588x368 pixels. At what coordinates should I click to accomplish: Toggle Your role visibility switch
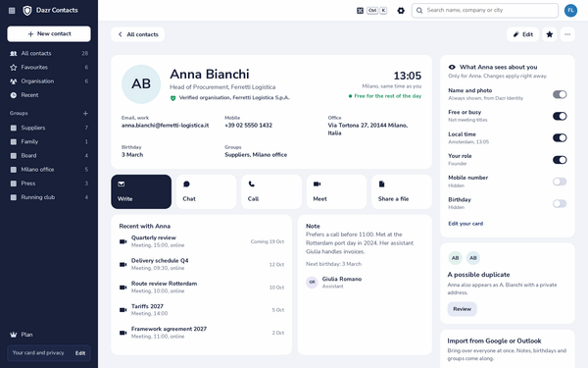coord(560,160)
